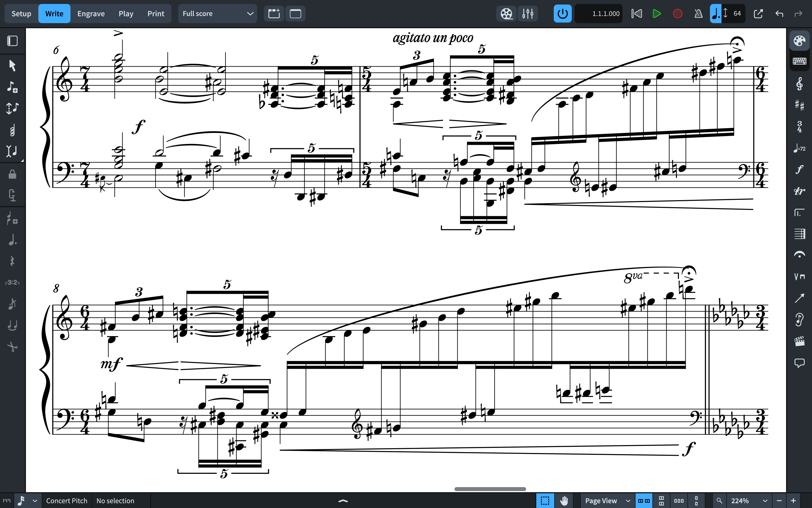Open the keyboard panel icon

pyautogui.click(x=799, y=61)
